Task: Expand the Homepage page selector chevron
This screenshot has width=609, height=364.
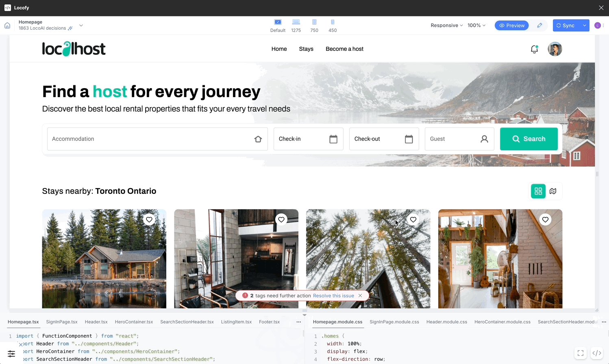Action: (x=81, y=25)
